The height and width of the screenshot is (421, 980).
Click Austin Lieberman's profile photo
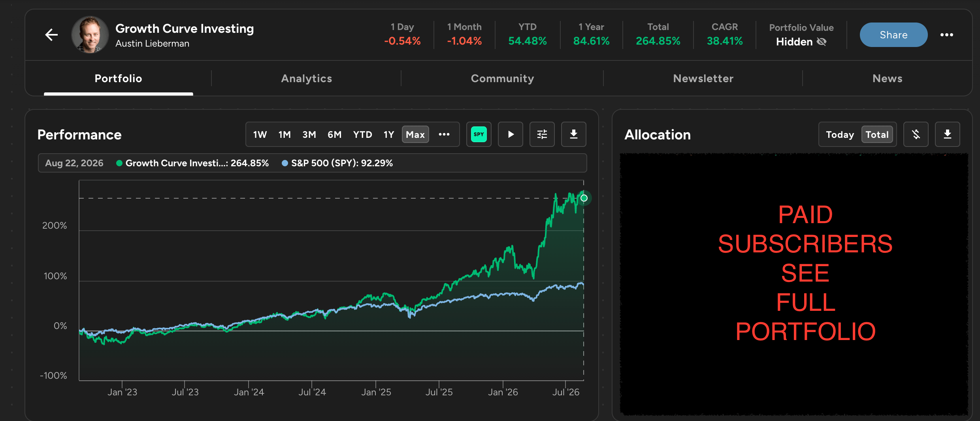[x=90, y=35]
